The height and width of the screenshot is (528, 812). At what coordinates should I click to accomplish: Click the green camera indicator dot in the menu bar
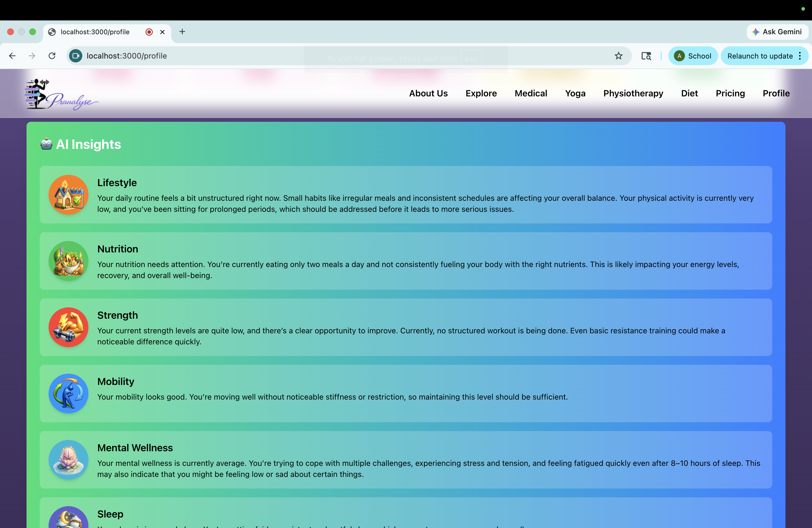tap(803, 9)
